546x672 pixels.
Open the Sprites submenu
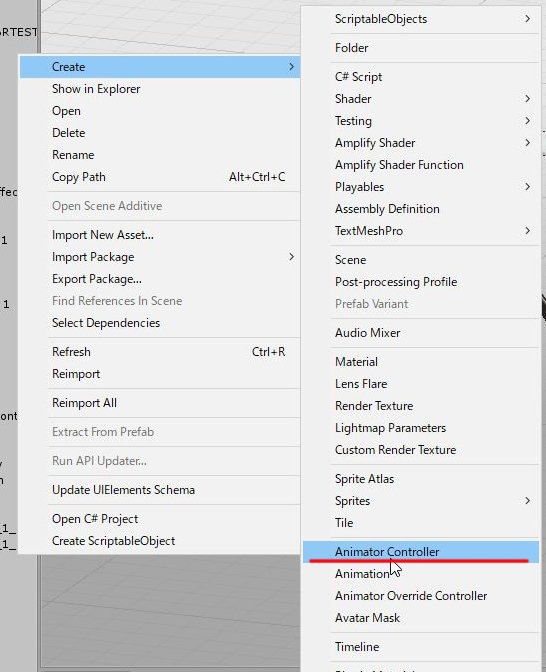click(421, 501)
